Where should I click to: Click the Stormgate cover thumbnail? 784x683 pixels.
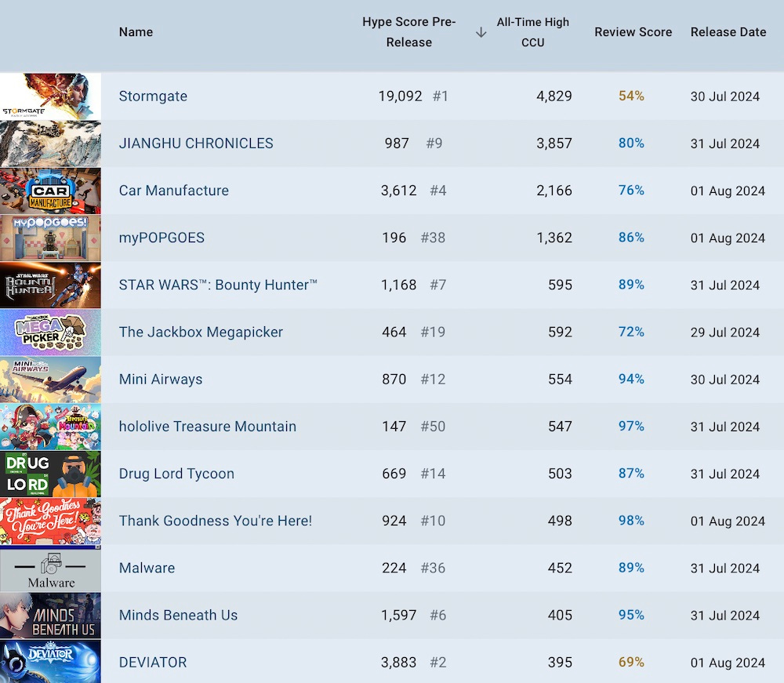pyautogui.click(x=50, y=96)
